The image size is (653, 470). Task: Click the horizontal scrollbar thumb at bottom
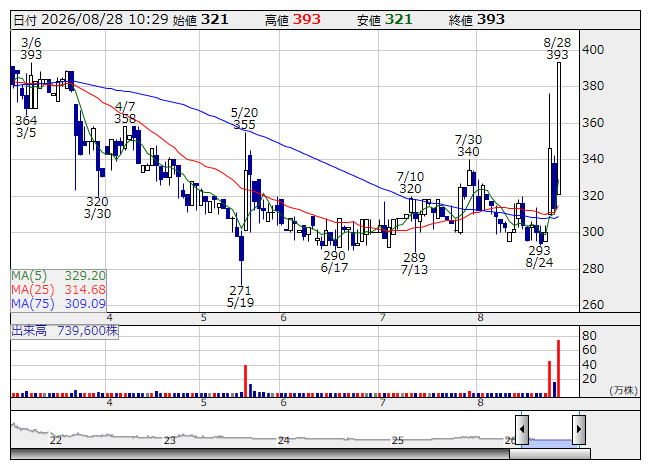tap(550, 454)
